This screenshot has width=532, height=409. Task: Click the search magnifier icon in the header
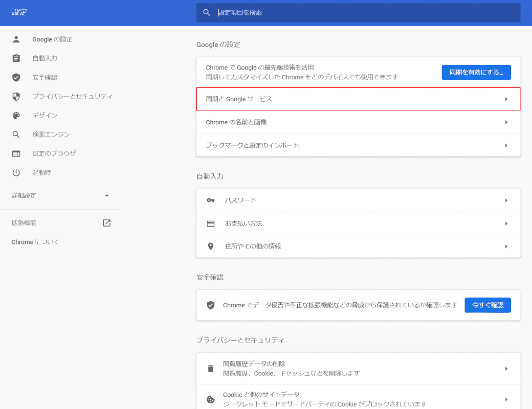(206, 13)
